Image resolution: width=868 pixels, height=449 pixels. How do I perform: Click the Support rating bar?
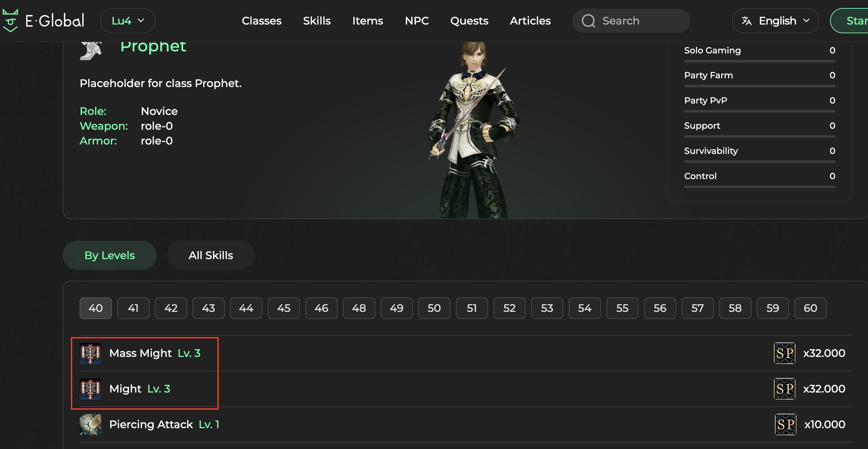pos(759,136)
